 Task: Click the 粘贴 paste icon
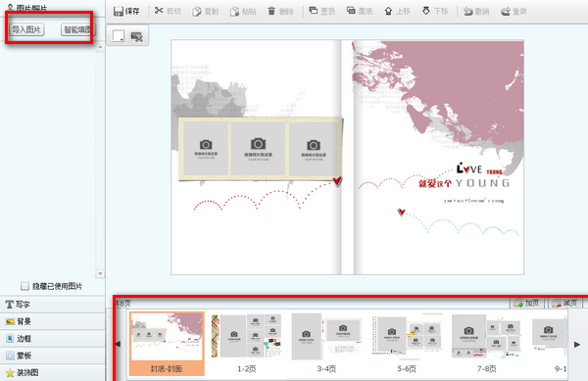click(x=234, y=12)
